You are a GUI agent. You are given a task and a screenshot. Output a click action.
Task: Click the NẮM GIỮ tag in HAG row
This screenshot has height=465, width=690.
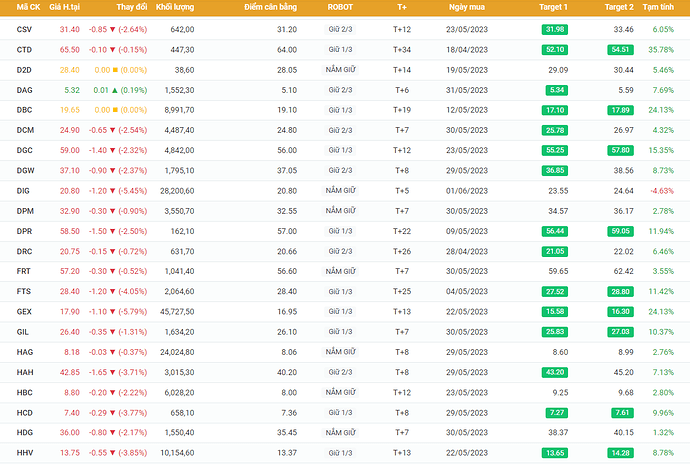tap(341, 352)
